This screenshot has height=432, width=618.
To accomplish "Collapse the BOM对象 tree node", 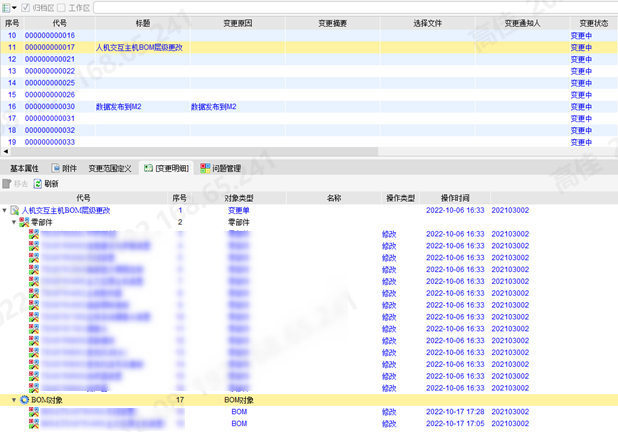I will click(x=14, y=400).
